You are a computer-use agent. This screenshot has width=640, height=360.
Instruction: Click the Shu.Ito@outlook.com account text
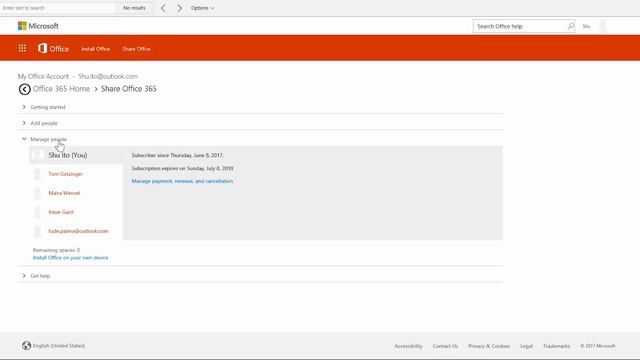click(x=108, y=76)
